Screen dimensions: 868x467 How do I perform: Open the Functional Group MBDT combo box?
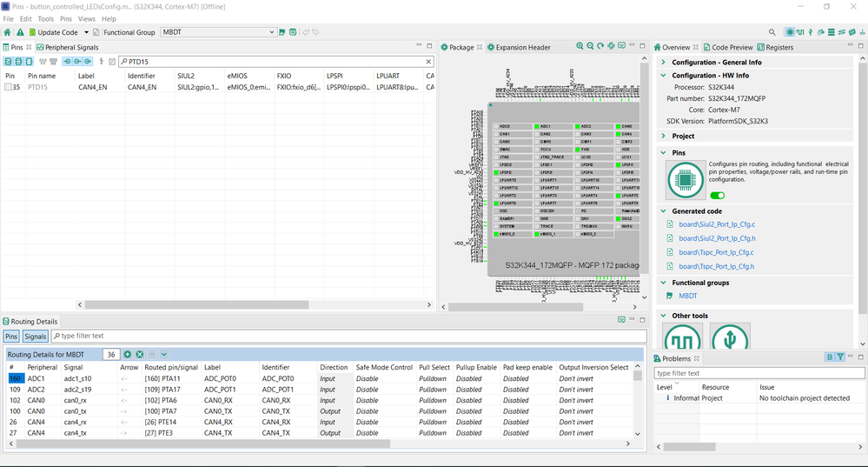[218, 32]
